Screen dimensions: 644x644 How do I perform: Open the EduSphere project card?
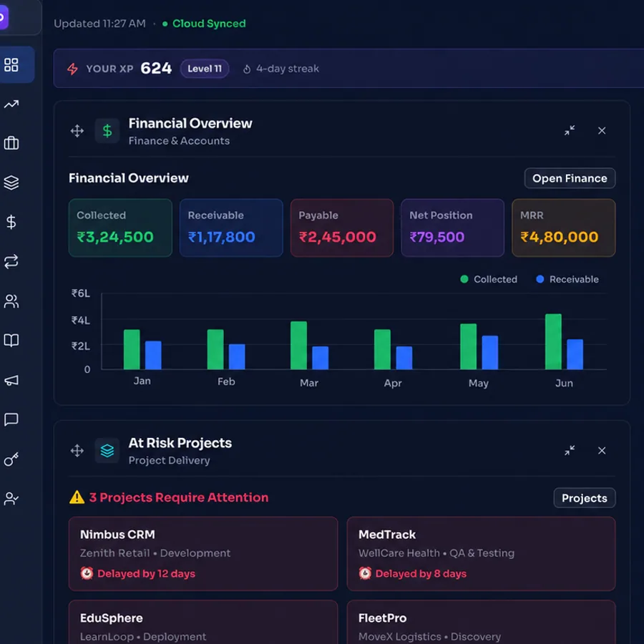pos(203,622)
